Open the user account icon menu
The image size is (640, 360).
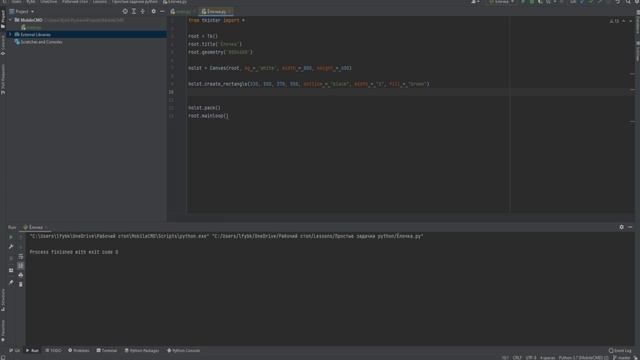pos(475,2)
